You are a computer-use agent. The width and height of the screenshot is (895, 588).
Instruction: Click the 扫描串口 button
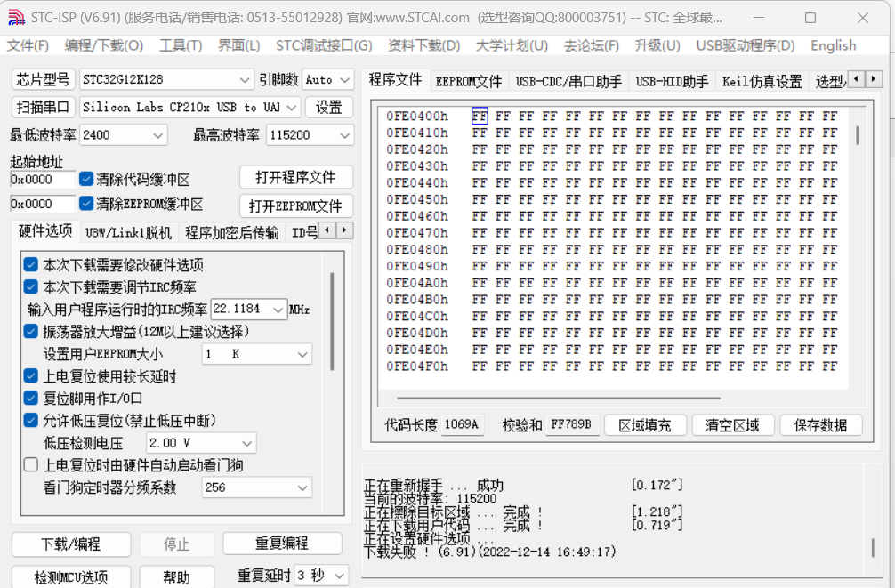pyautogui.click(x=43, y=107)
